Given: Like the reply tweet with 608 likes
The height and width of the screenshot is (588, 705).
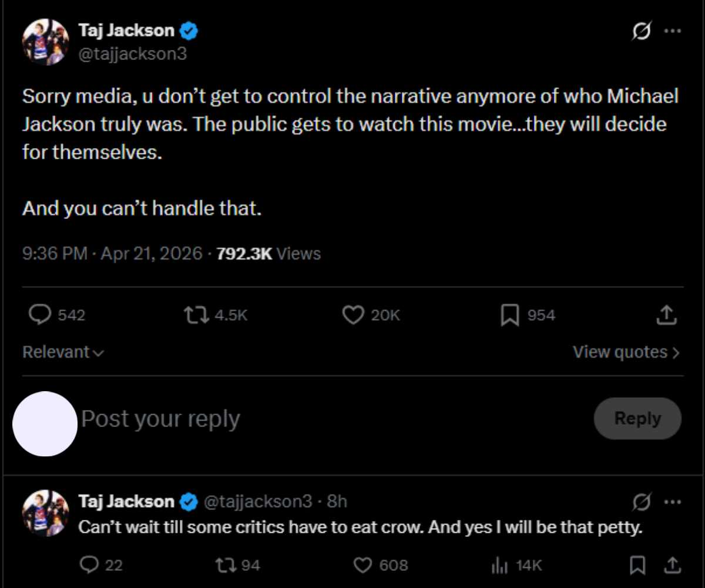Looking at the screenshot, I should pos(364,565).
